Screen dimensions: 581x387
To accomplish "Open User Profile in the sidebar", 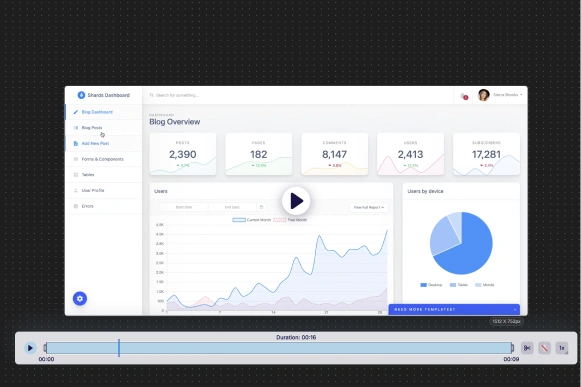I will [x=104, y=190].
